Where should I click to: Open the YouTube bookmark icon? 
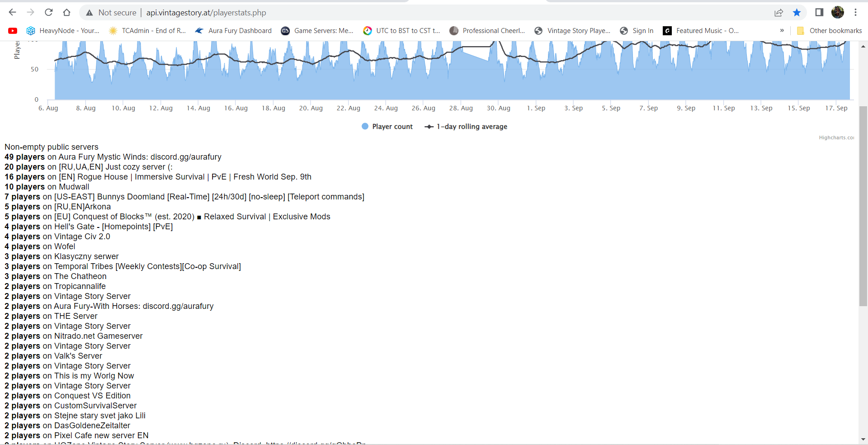(x=13, y=31)
